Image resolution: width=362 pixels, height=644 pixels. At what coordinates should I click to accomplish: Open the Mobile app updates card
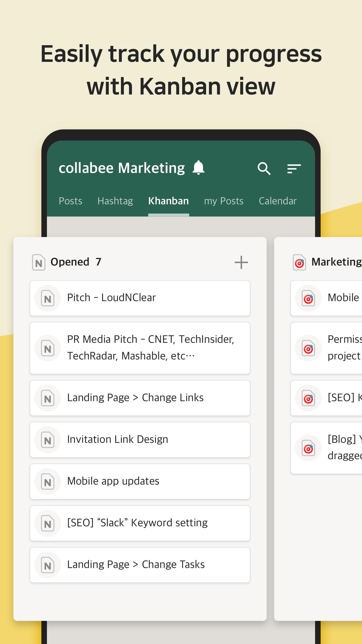[140, 482]
